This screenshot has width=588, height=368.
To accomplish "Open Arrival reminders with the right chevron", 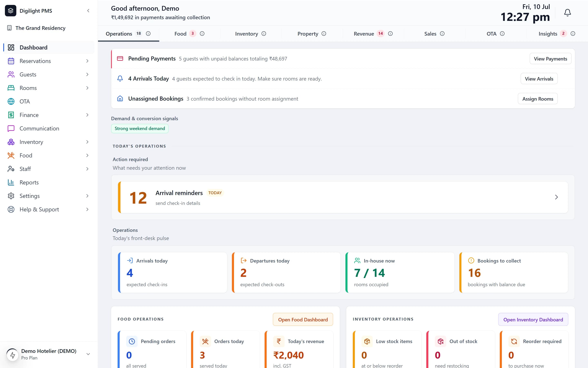I will click(556, 197).
